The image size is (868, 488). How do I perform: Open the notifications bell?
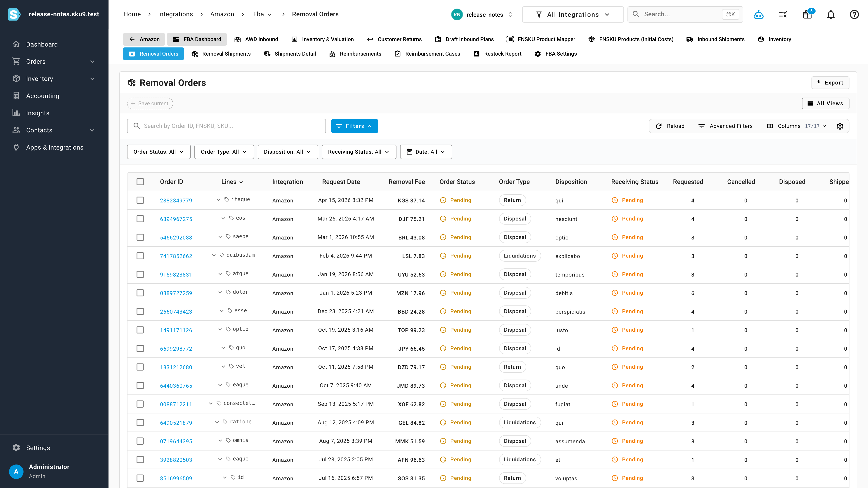[831, 14]
